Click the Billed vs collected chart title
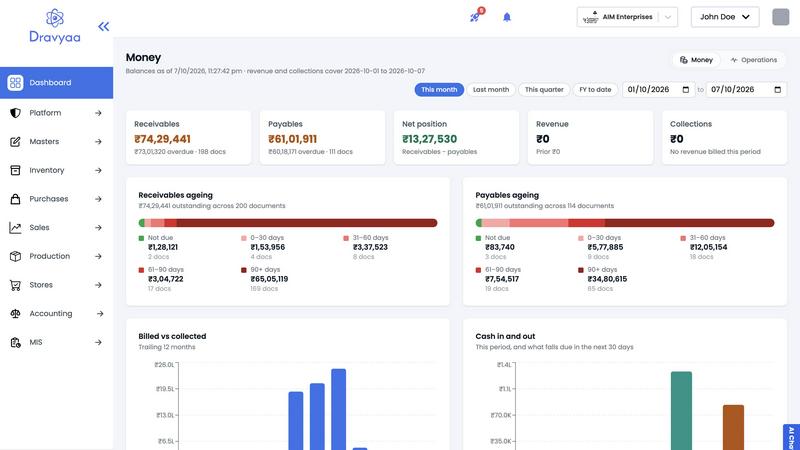This screenshot has width=800, height=450. pyautogui.click(x=172, y=336)
